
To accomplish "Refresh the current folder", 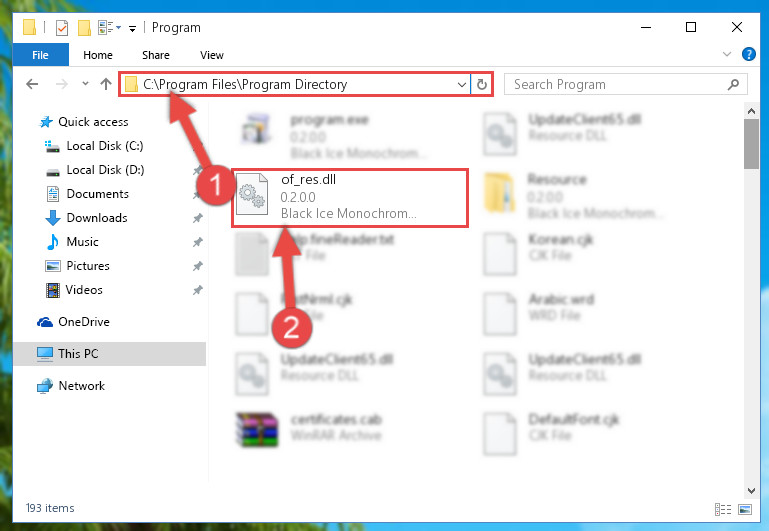I will (482, 85).
